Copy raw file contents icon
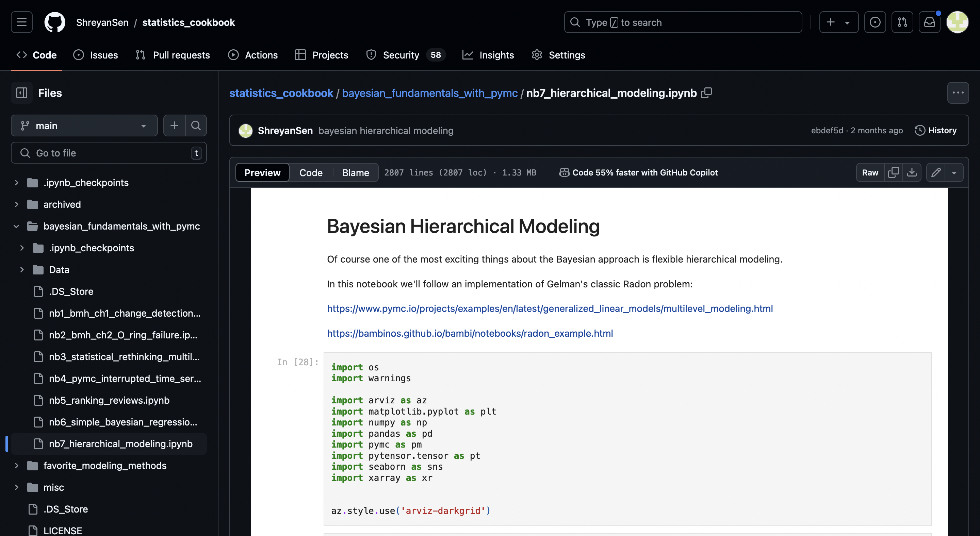 pyautogui.click(x=893, y=172)
